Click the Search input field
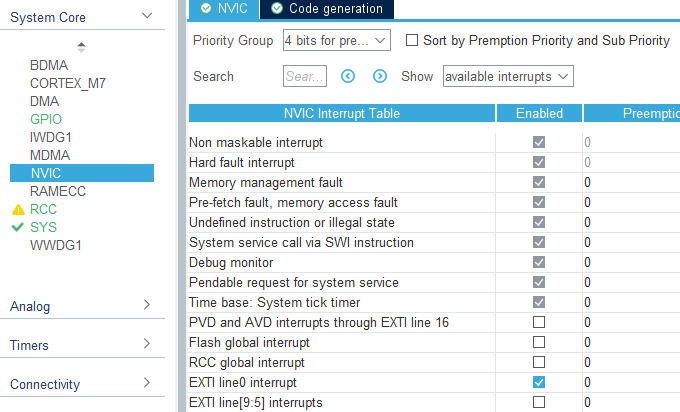Screen dimensions: 680x412 tap(304, 76)
